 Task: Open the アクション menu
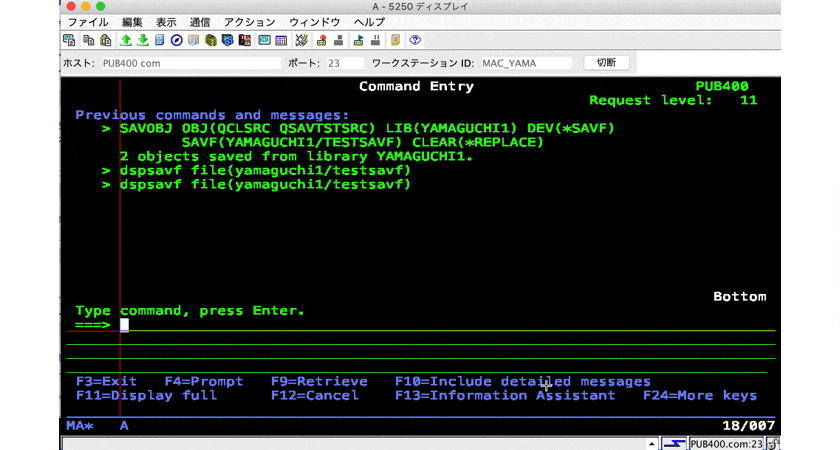[x=249, y=22]
